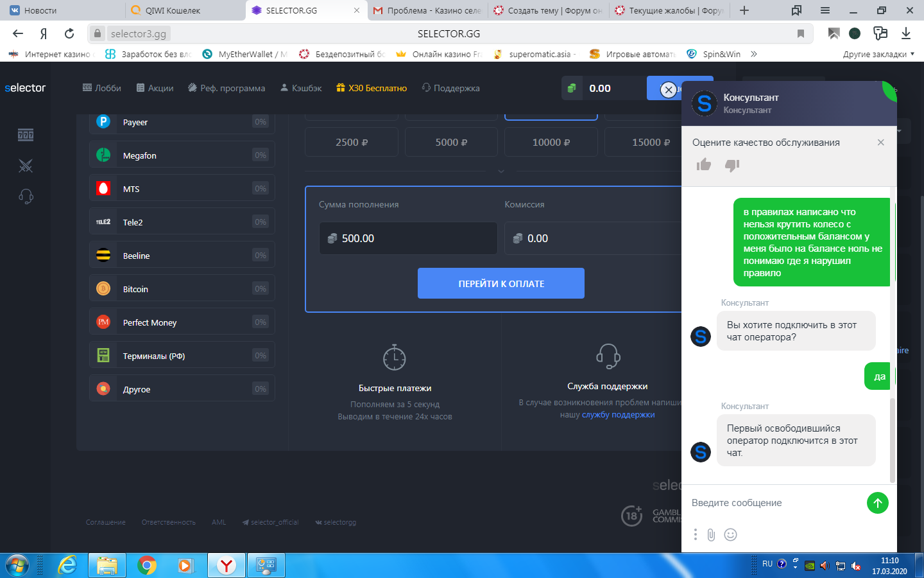Select MTS as payment method
Image resolution: width=924 pixels, height=578 pixels.
(182, 189)
